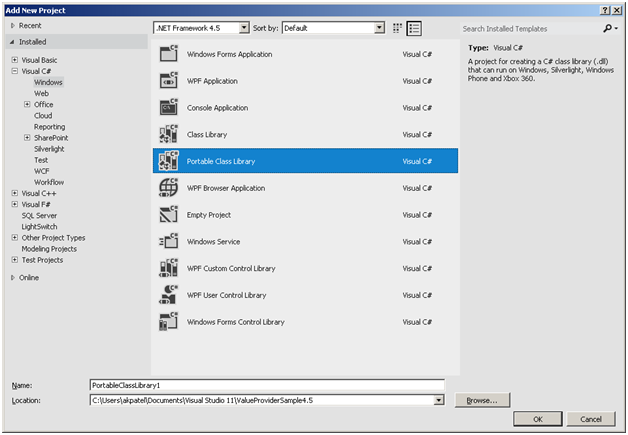Screen dimensions: 628x435
Task: Expand the Test Projects node
Action: tap(15, 260)
